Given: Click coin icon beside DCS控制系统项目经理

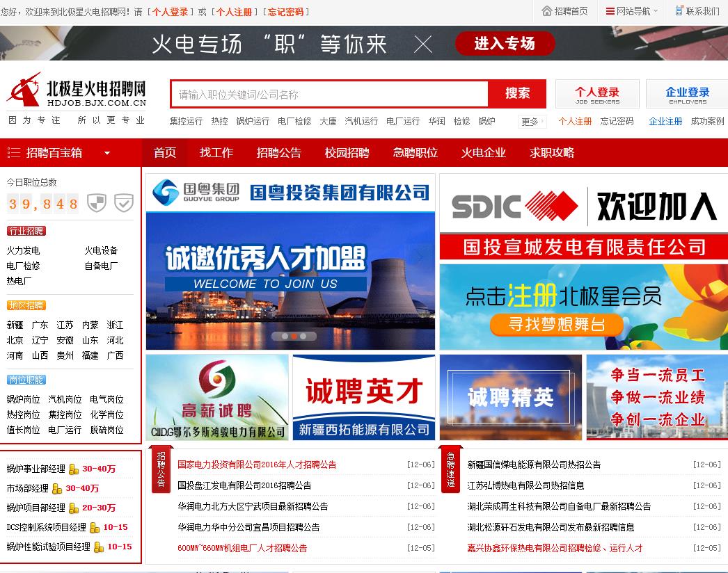Looking at the screenshot, I should pyautogui.click(x=95, y=528).
